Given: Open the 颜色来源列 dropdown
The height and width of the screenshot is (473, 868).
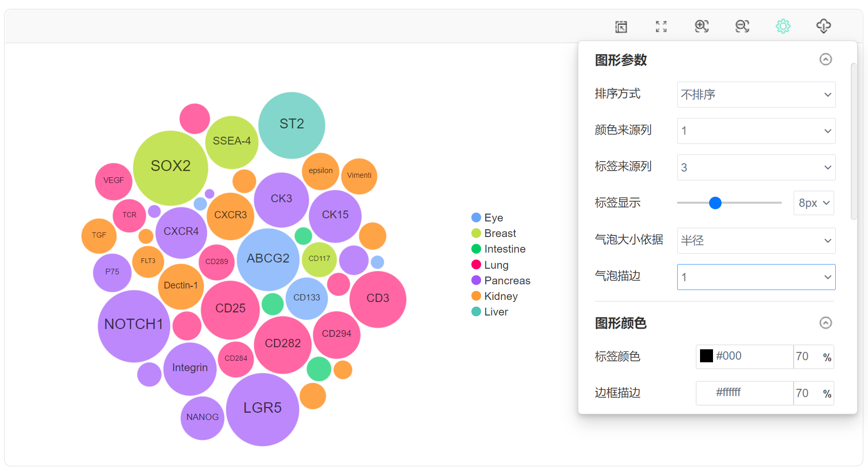Looking at the screenshot, I should [756, 131].
